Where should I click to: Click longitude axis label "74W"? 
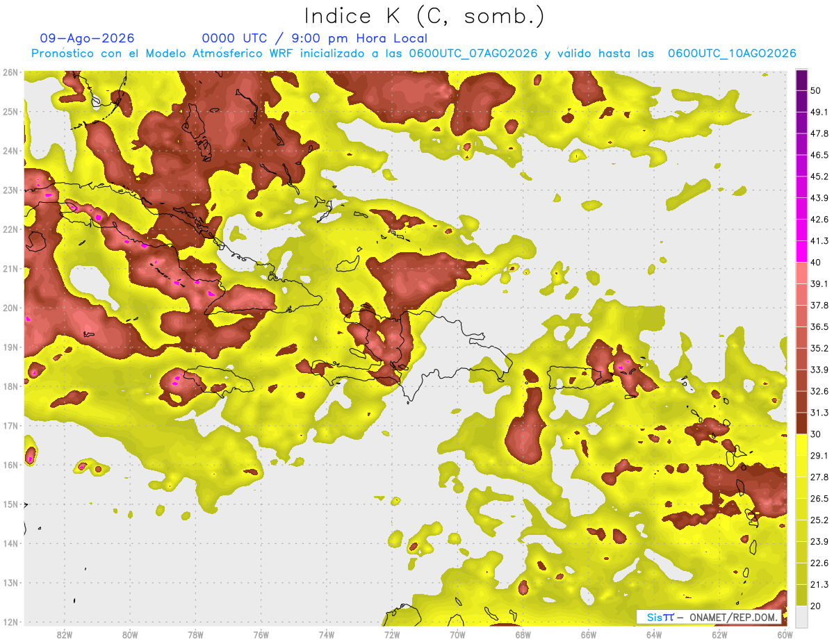(327, 634)
